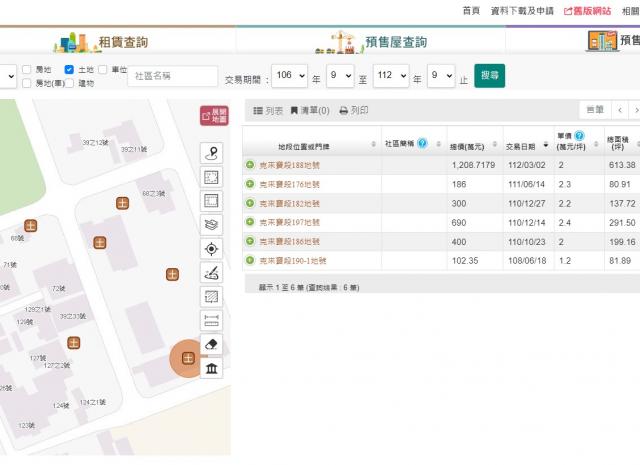The height and width of the screenshot is (465, 640).
Task: Select the map layers stack icon
Action: point(212,224)
